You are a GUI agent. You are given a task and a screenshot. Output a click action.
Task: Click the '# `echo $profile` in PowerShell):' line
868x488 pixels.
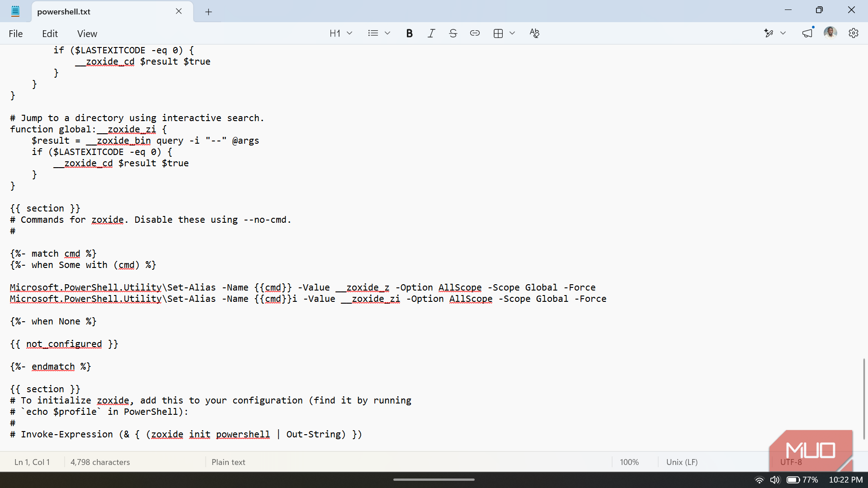pyautogui.click(x=99, y=412)
